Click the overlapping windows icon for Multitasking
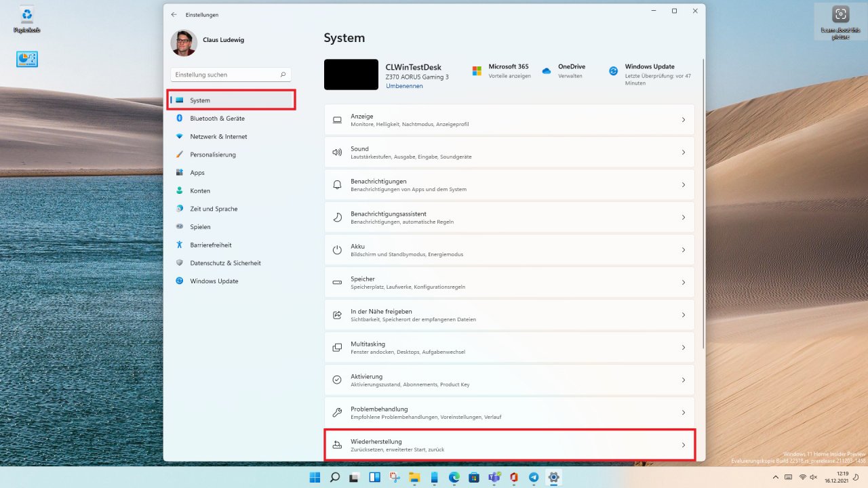Screen dimensions: 868x488 coord(337,348)
